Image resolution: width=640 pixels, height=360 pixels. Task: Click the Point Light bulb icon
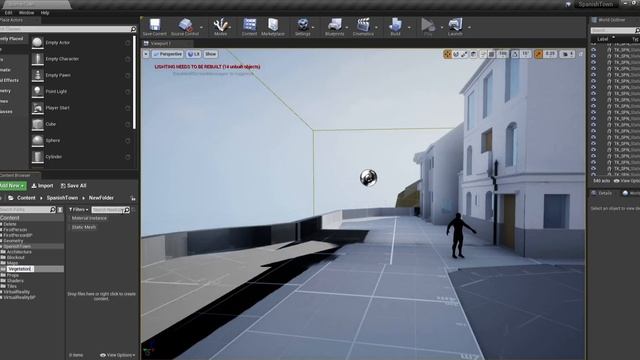click(x=38, y=91)
